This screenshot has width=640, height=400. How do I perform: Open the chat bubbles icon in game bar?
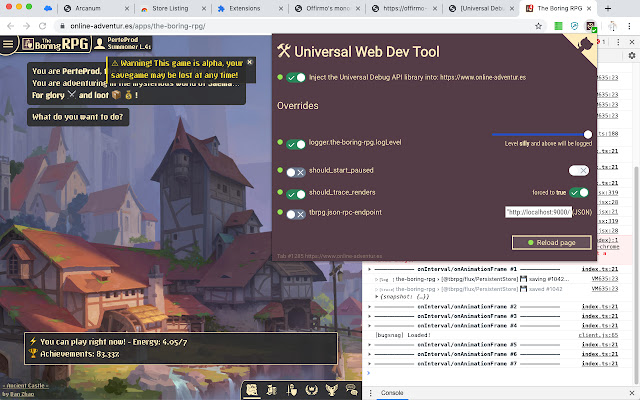(351, 390)
